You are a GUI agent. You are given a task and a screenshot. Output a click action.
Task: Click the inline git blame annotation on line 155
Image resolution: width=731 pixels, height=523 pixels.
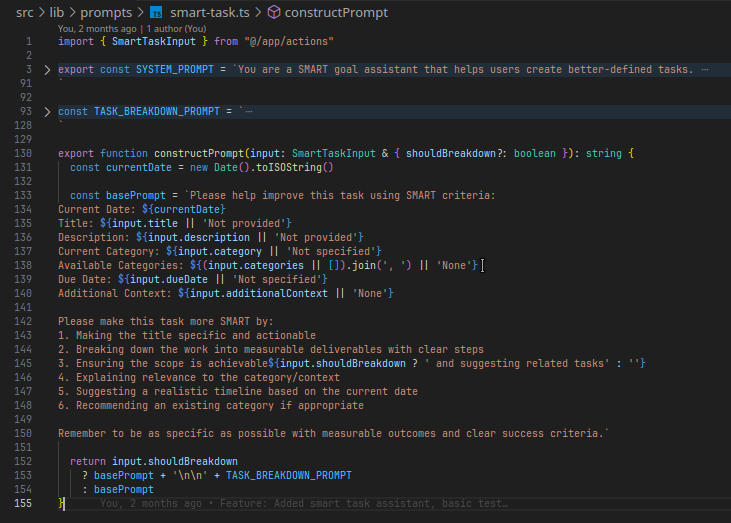click(304, 503)
